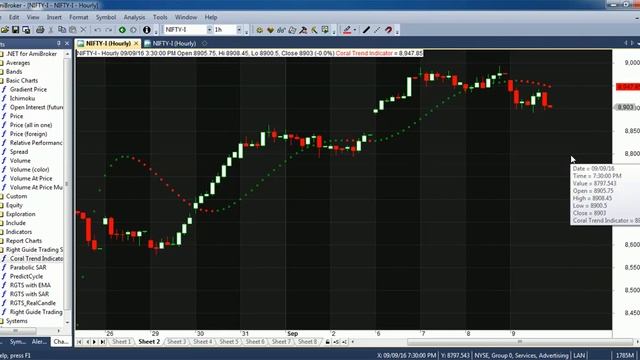Select the PredictCycle formula
This screenshot has width=640, height=360.
click(27, 276)
